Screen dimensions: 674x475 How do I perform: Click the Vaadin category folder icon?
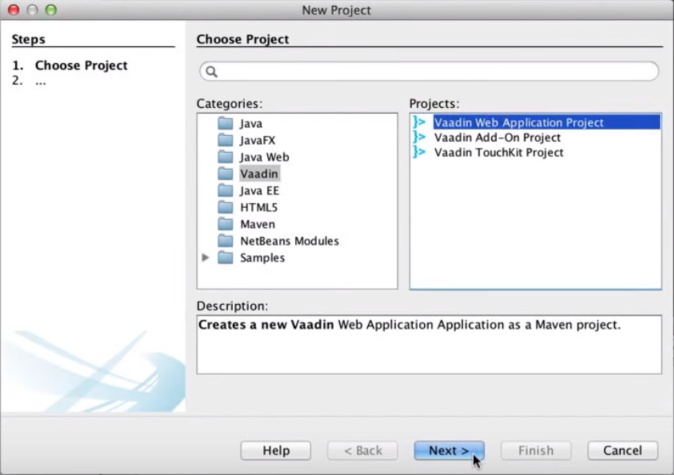tap(225, 174)
